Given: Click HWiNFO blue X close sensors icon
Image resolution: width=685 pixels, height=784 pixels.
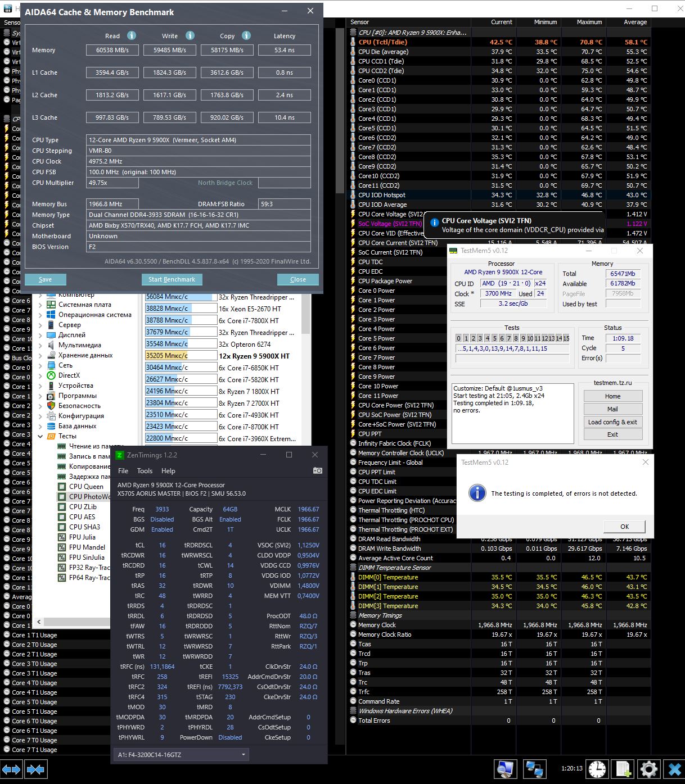Looking at the screenshot, I should [x=674, y=769].
